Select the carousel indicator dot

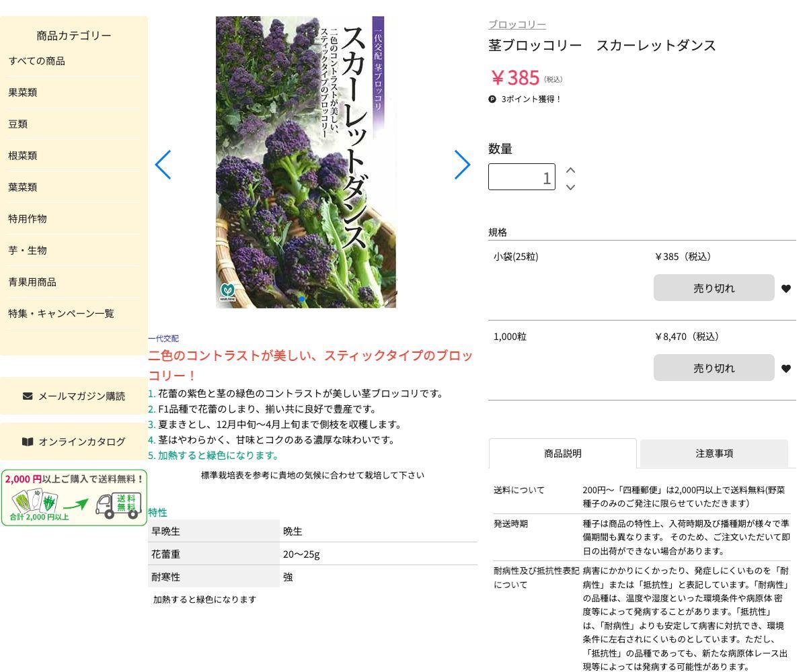tap(302, 299)
